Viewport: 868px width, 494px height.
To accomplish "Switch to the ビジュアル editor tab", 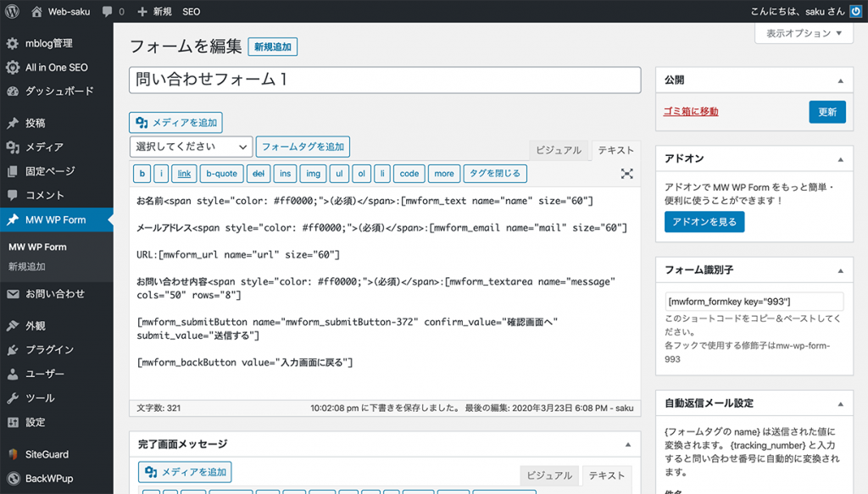I will [x=558, y=150].
